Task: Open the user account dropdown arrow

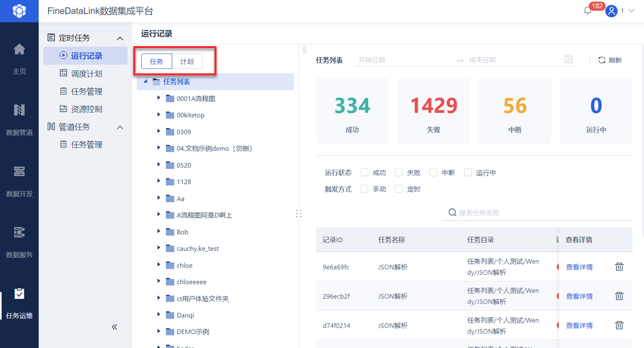Action: [631, 11]
